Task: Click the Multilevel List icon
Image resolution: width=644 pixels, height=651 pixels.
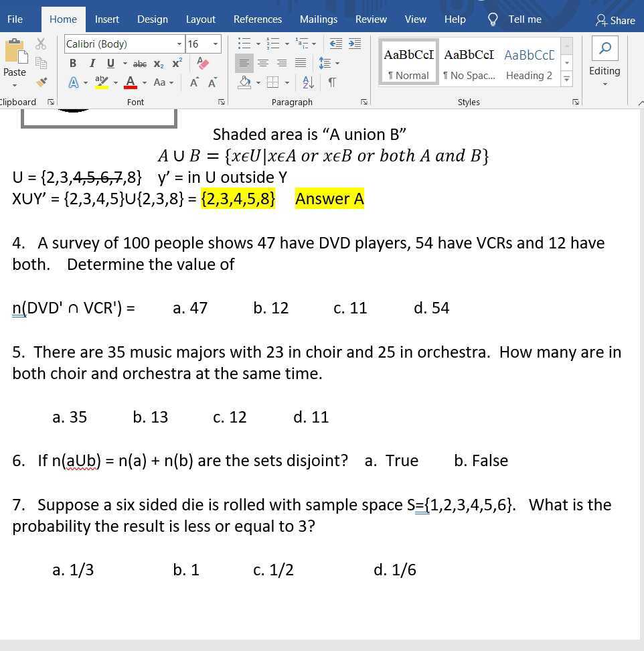Action: pos(302,43)
